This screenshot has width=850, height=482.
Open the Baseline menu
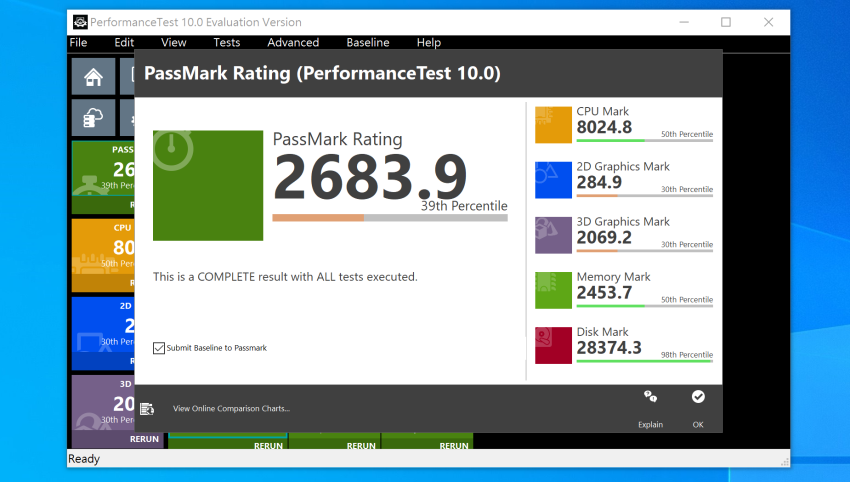click(x=368, y=42)
